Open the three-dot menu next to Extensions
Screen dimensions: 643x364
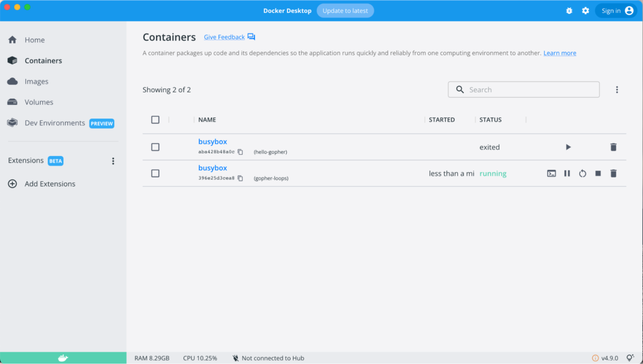click(x=113, y=161)
